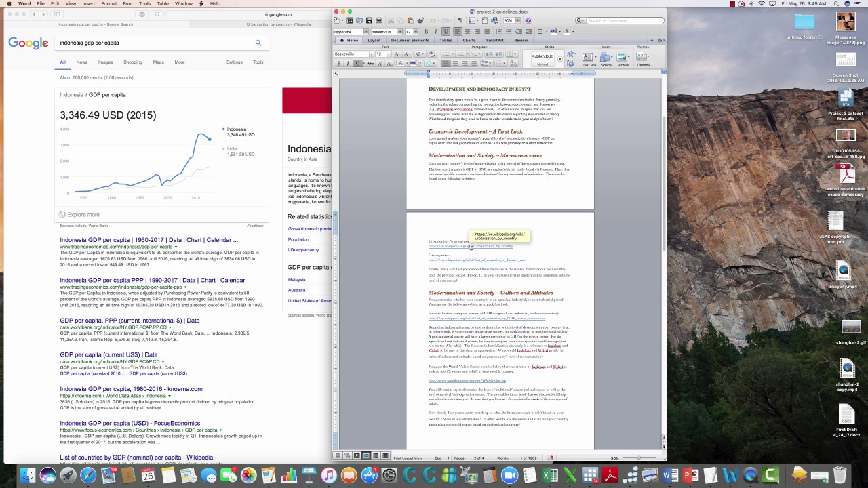Open the Document Elements ribbon tab
Screen dimensions: 868x488
click(x=410, y=41)
